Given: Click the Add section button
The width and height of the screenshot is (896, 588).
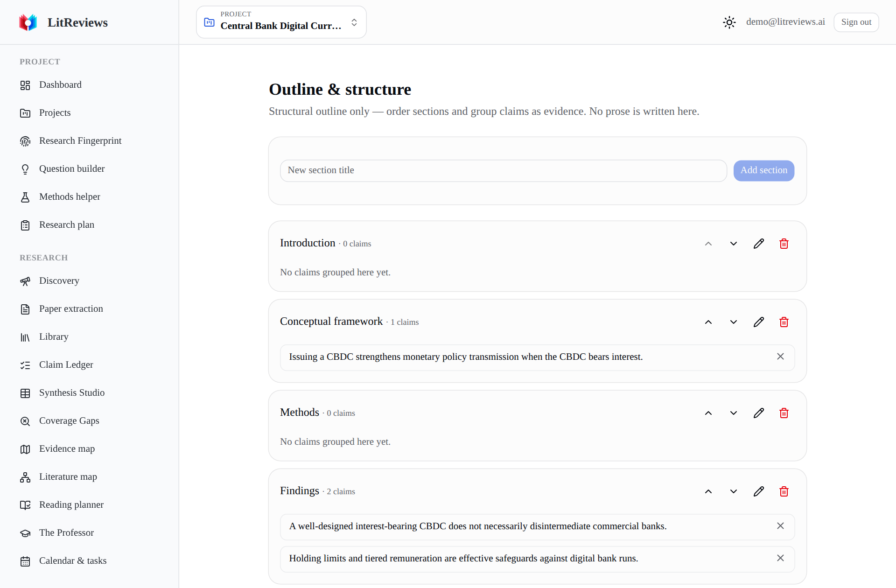Looking at the screenshot, I should (x=764, y=170).
